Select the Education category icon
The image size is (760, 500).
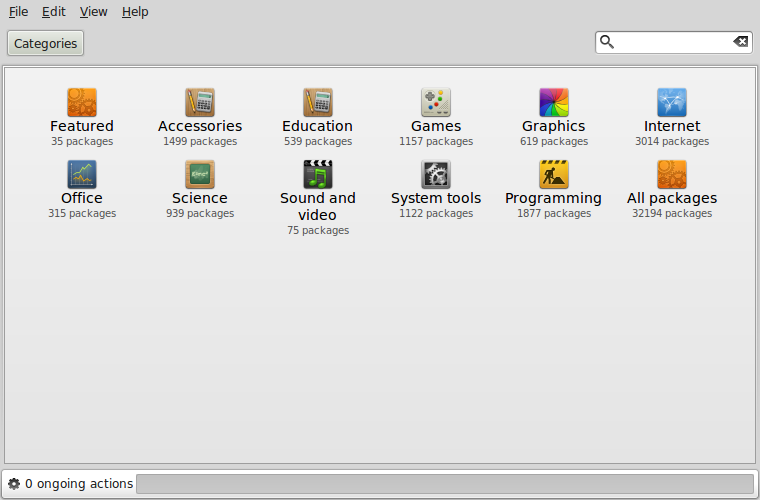tap(317, 102)
